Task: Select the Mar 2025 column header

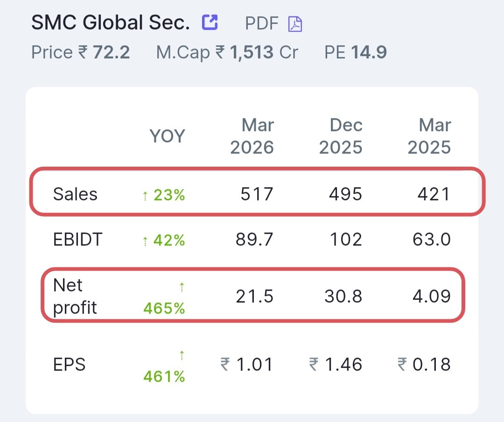Action: tap(429, 136)
